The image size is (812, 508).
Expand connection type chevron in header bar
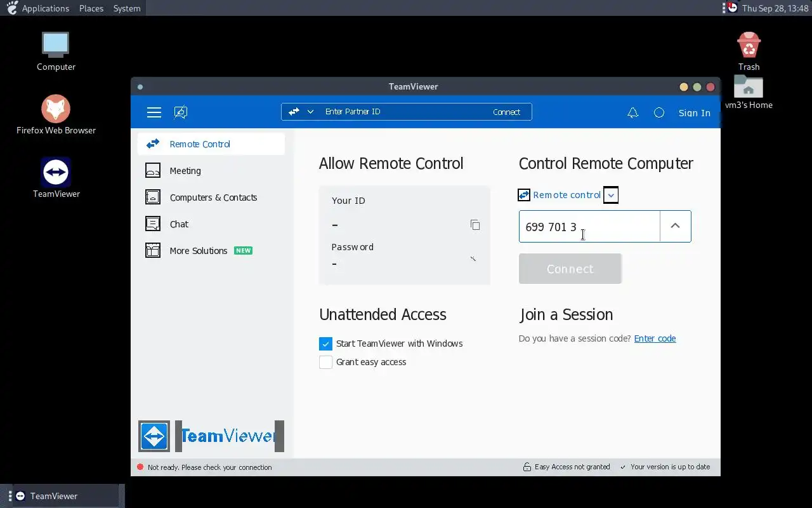point(310,112)
